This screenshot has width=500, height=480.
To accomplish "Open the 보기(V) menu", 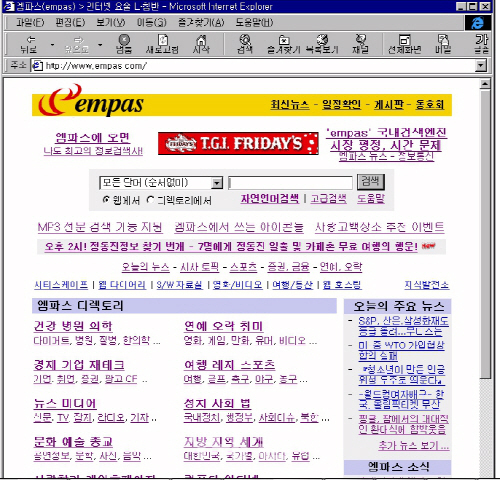I will (111, 23).
